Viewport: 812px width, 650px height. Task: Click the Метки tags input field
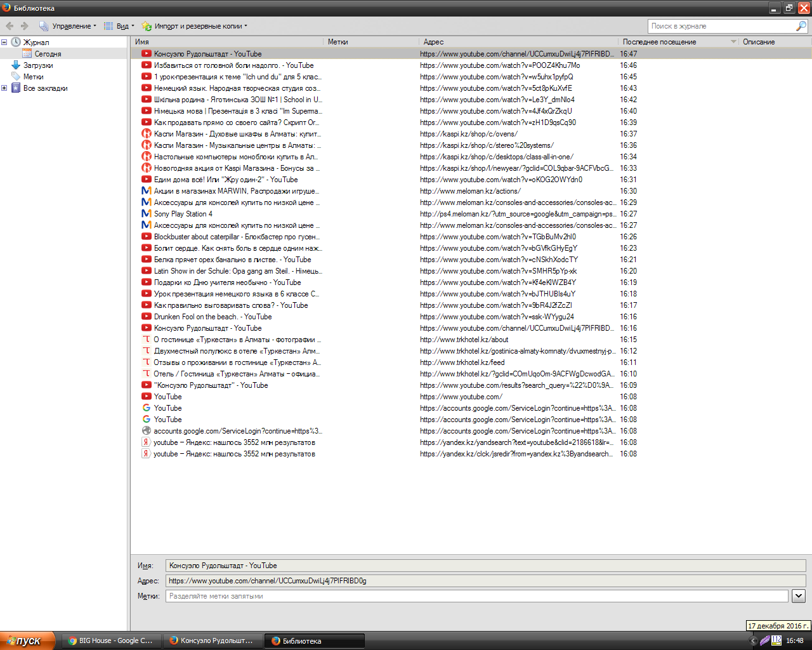477,596
